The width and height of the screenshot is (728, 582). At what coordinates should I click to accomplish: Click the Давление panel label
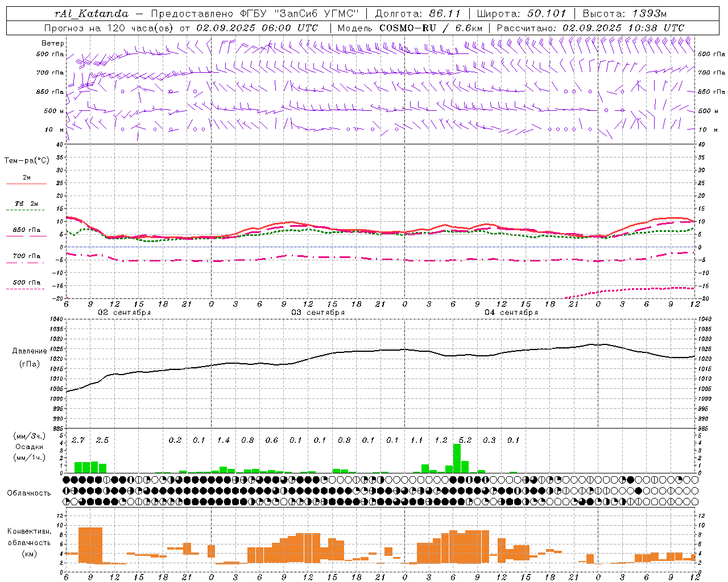[x=30, y=351]
